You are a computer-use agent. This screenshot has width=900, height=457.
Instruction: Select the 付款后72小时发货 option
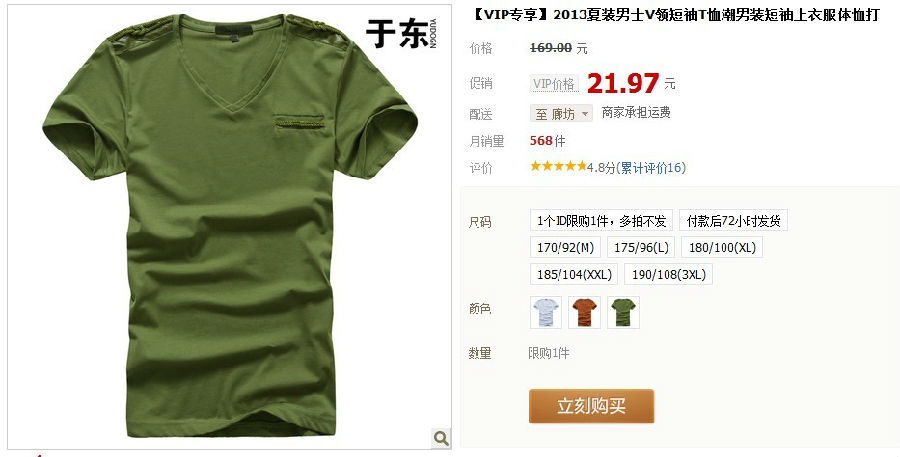click(x=734, y=220)
